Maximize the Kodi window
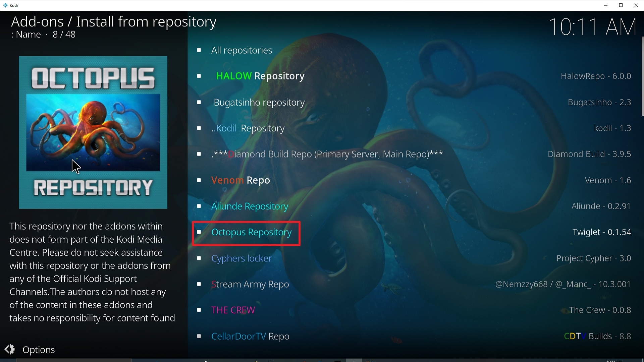Image resolution: width=644 pixels, height=362 pixels. 621,5
